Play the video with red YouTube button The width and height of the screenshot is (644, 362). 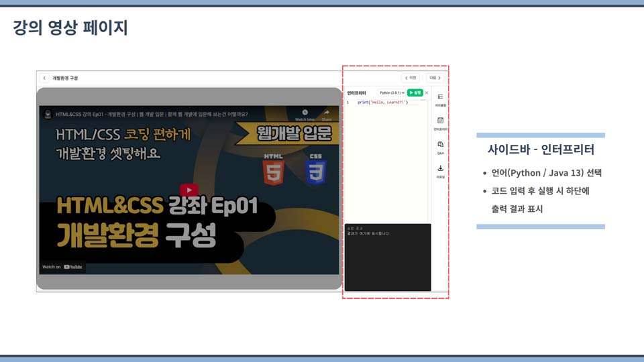coord(189,190)
